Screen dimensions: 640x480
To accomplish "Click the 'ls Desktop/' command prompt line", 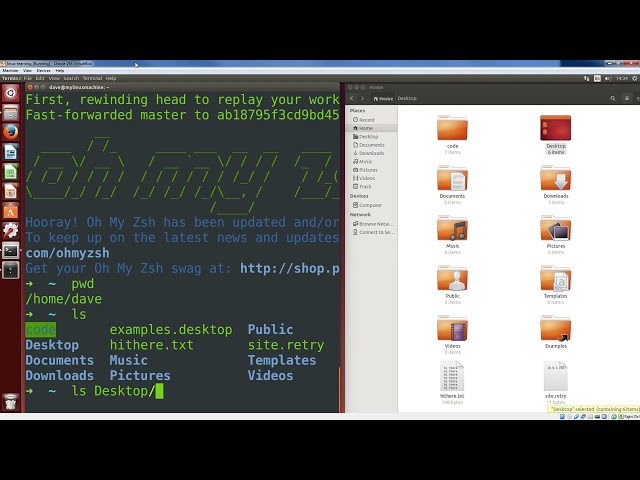I will [94, 391].
